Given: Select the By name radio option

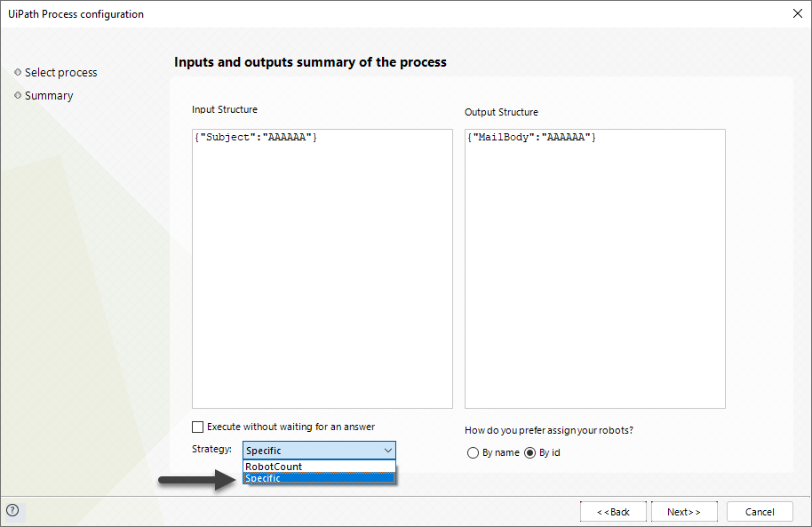Looking at the screenshot, I should [x=473, y=453].
